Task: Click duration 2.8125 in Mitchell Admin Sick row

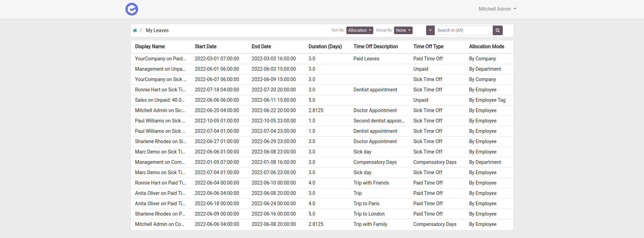Action: click(x=316, y=110)
